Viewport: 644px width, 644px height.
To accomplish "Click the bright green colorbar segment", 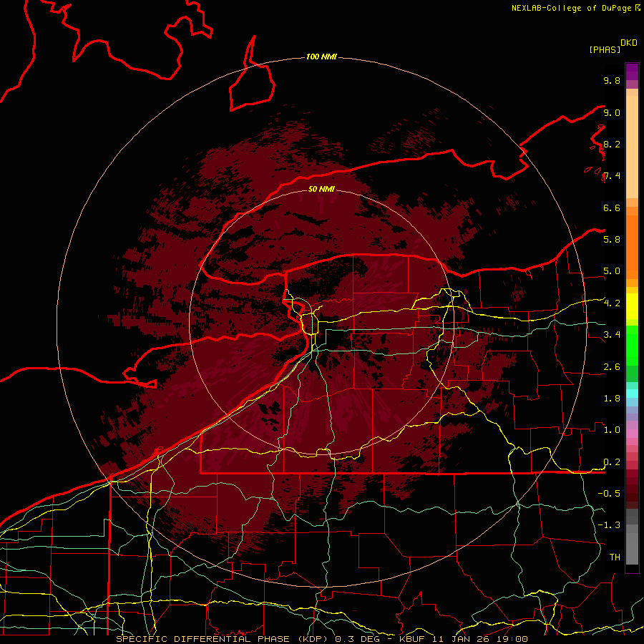I will coord(632,346).
